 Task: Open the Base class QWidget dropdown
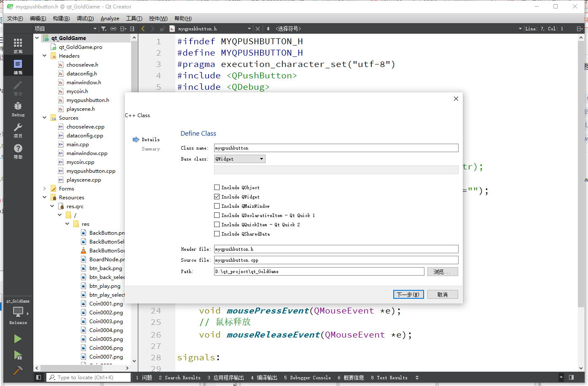239,159
